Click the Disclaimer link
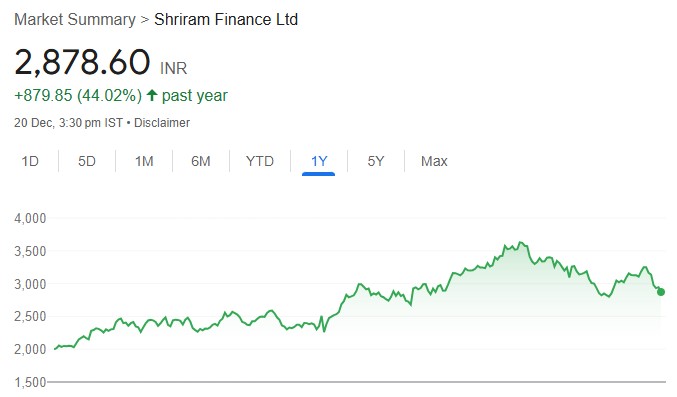Viewport: 677px width, 397px height. [x=162, y=123]
